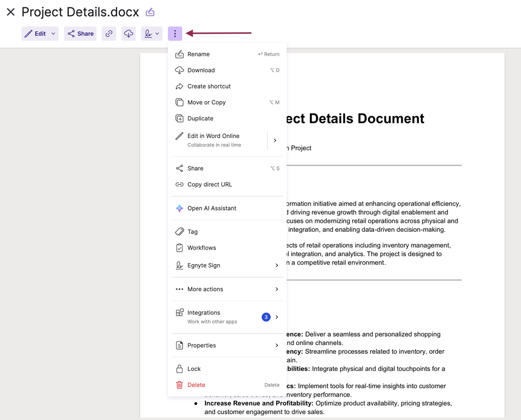521x420 pixels.
Task: Expand the Edit in Word Online submenu arrow
Action: pos(275,140)
